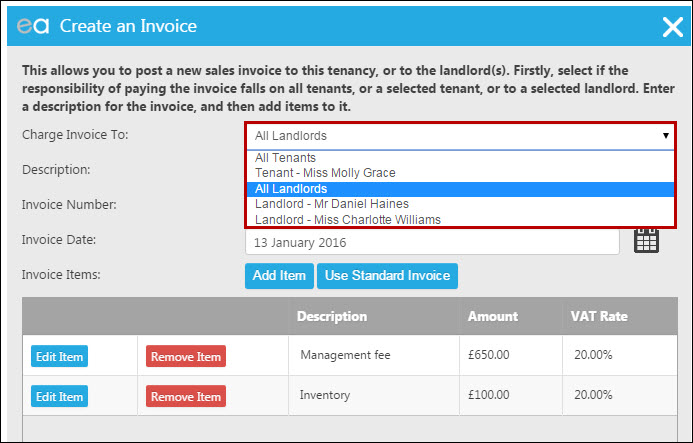Click the Amount column header

[x=493, y=317]
